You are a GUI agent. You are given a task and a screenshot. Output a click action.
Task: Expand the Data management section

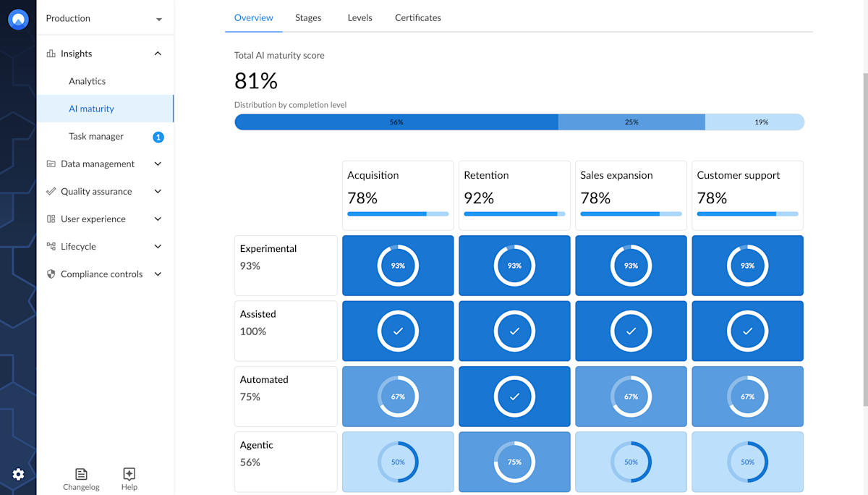[x=158, y=164]
